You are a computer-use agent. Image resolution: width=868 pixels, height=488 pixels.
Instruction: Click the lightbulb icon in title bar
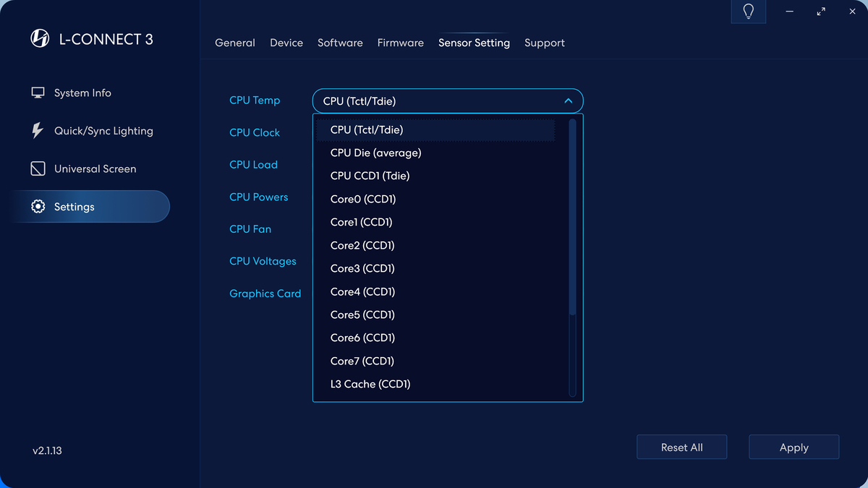click(x=749, y=12)
